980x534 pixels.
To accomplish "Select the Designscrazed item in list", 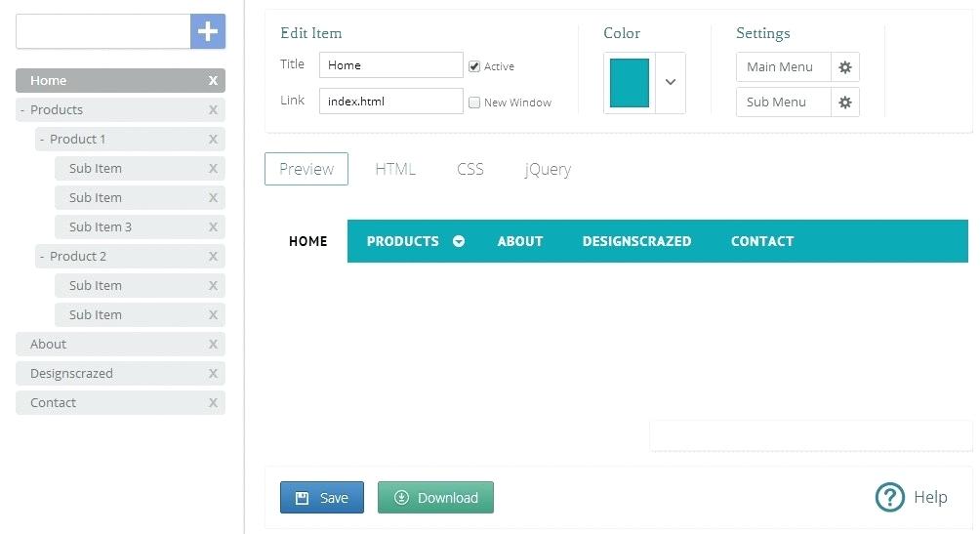I will click(121, 373).
